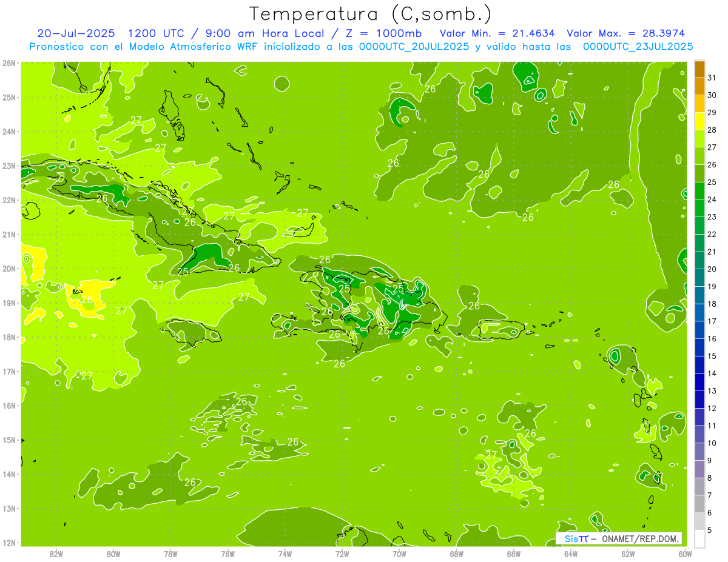
Task: Click the green legend swatch between 24 and 25
Action: tap(699, 191)
